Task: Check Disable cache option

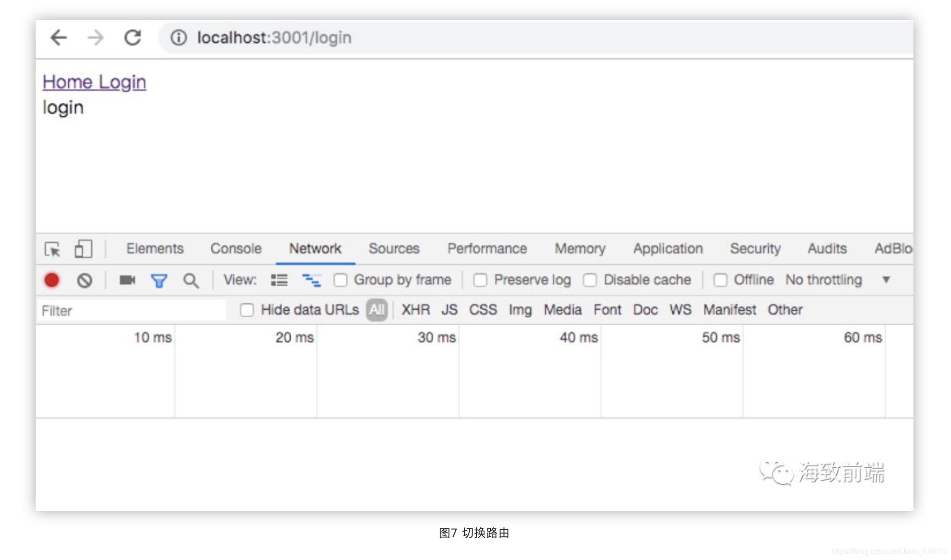Action: click(590, 280)
